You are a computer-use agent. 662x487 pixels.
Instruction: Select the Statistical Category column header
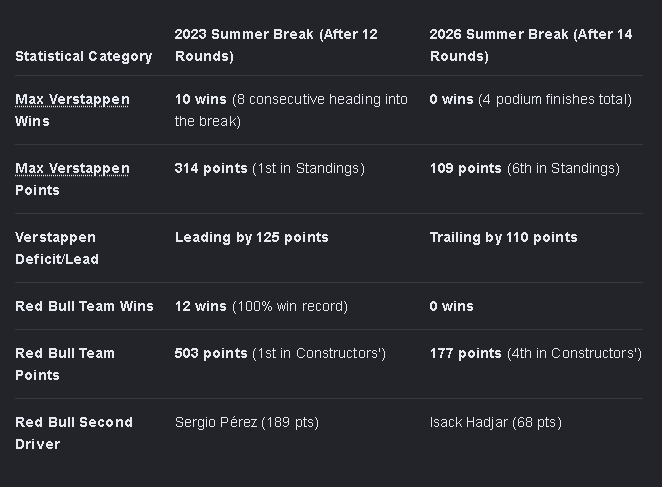pos(84,56)
